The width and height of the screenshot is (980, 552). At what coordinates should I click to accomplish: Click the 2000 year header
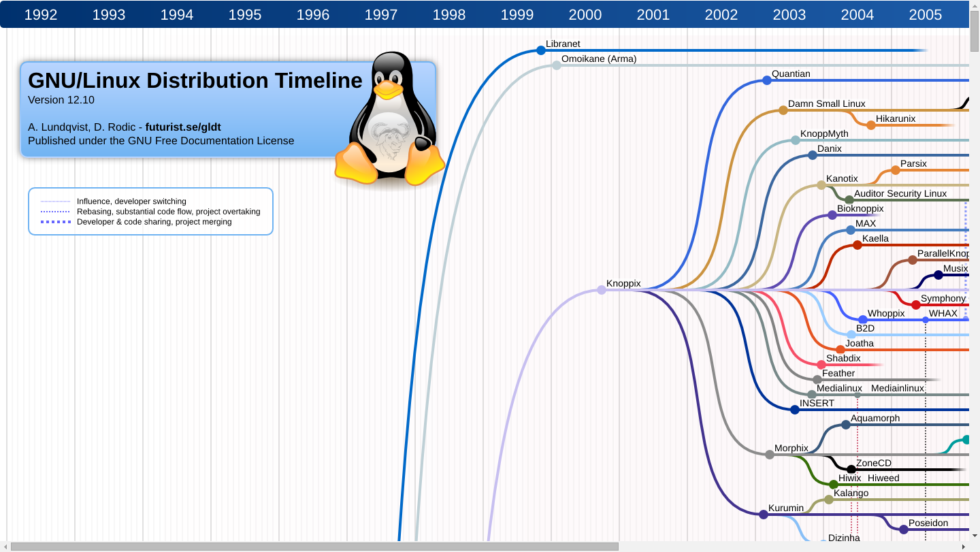click(585, 14)
